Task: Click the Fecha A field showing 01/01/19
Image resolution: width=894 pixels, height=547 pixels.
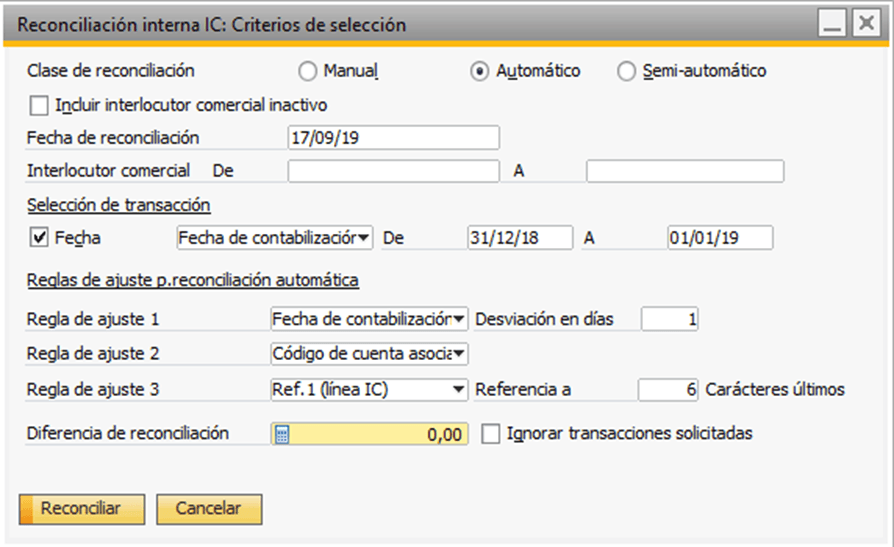Action: click(x=720, y=238)
